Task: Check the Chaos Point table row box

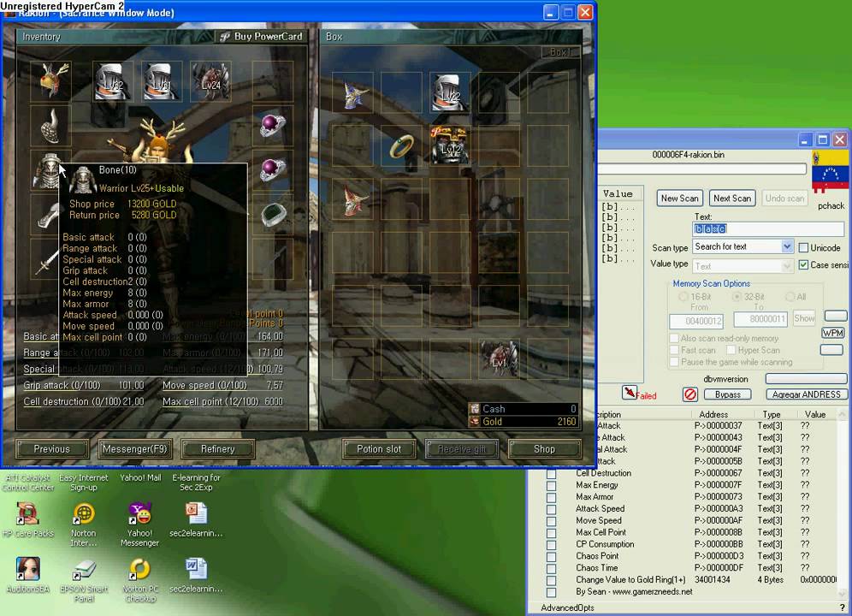Action: coord(551,557)
